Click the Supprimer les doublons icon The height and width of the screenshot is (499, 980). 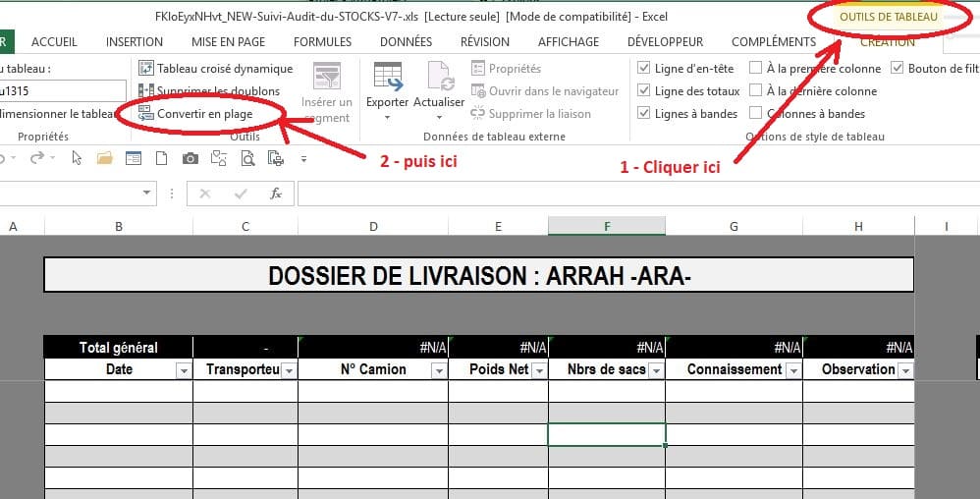tap(145, 91)
